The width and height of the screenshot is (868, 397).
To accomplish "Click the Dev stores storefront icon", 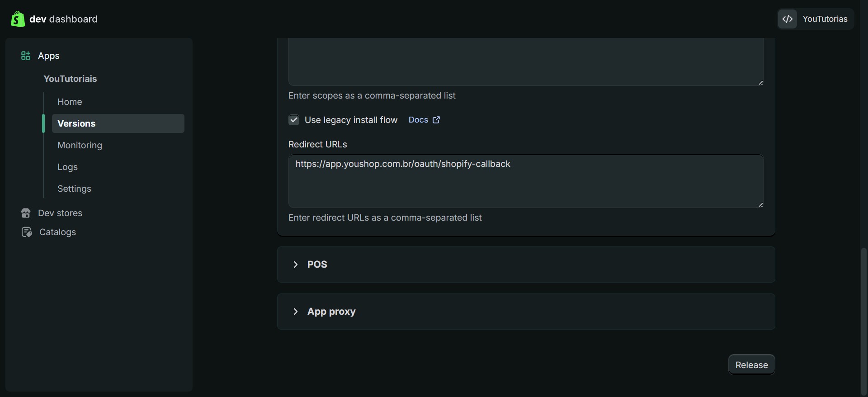I will 26,213.
